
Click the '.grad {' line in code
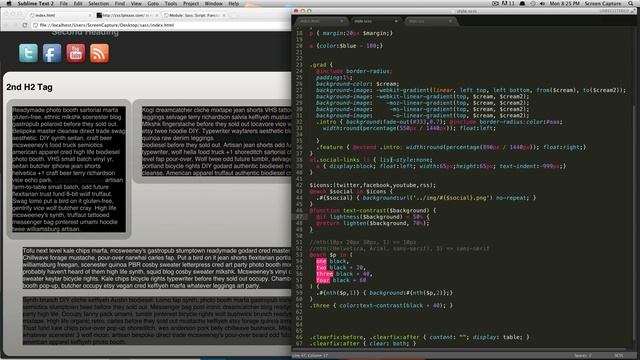pyautogui.click(x=321, y=65)
